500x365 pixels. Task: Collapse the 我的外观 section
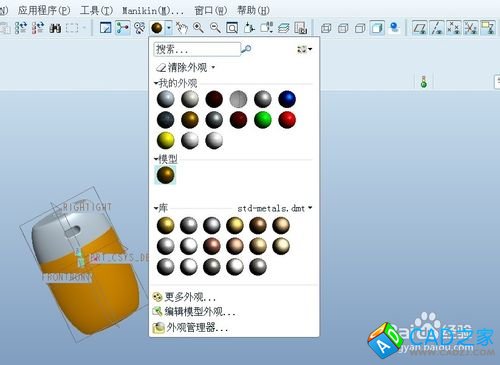[x=156, y=83]
